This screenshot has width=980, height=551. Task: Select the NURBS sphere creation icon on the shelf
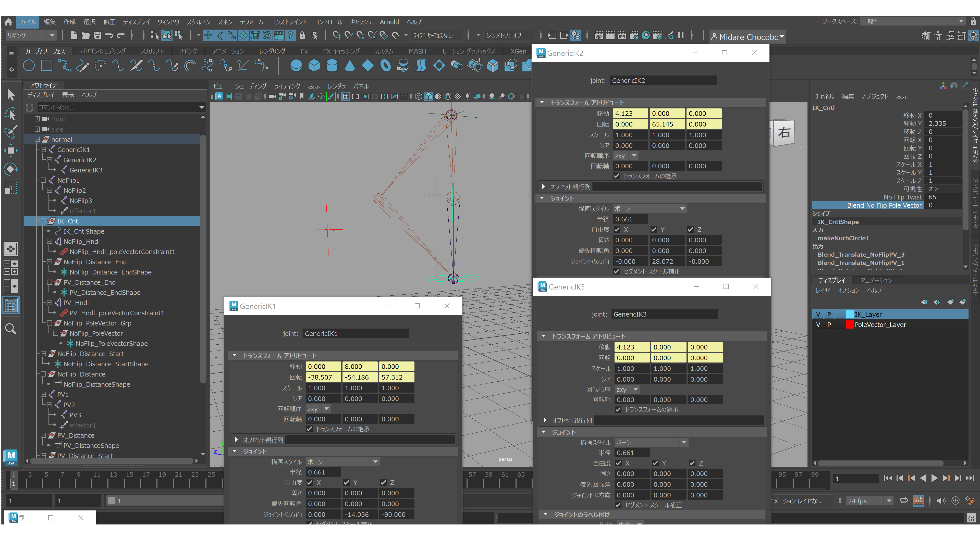(296, 65)
